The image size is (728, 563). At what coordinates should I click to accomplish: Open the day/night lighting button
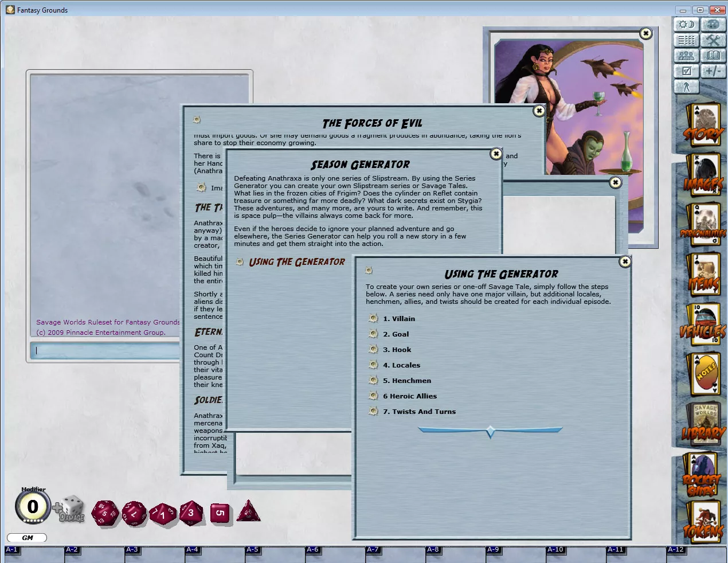[686, 25]
